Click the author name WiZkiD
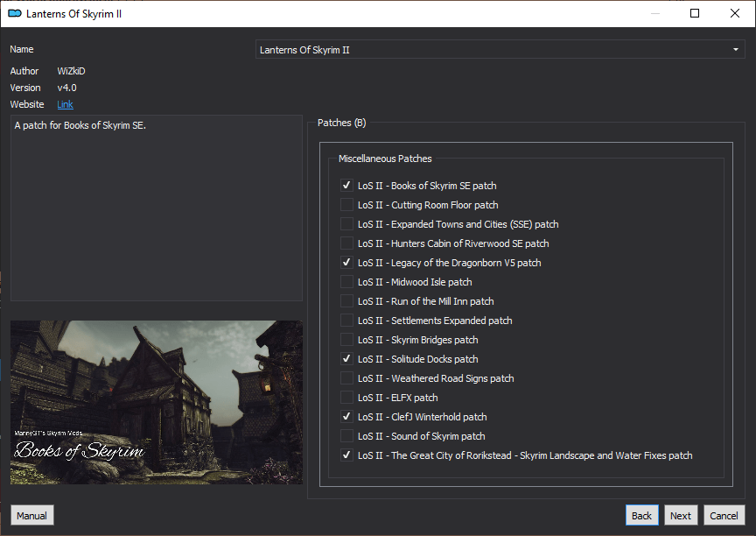 pos(72,71)
